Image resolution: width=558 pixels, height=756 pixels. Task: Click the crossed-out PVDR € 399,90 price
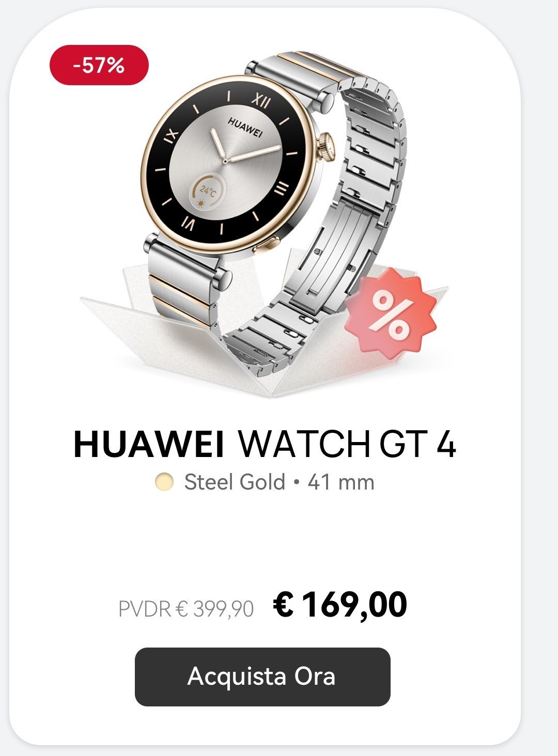(x=186, y=609)
